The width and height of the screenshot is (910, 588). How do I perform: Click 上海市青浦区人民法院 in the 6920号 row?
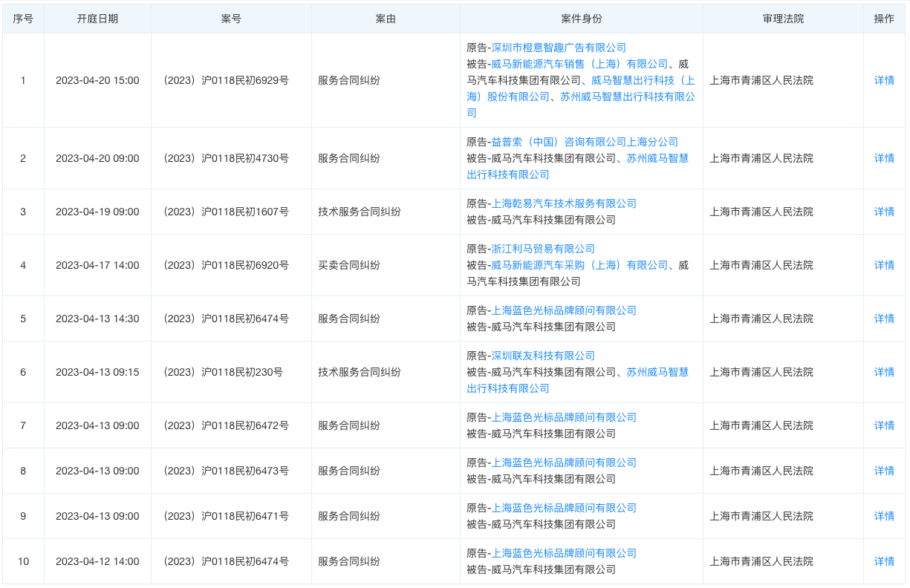point(761,265)
